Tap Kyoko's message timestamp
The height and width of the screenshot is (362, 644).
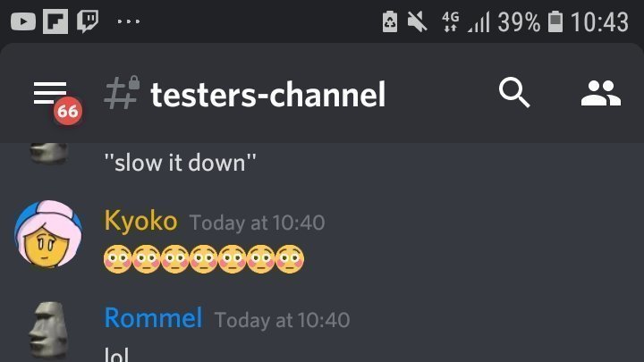tap(257, 223)
